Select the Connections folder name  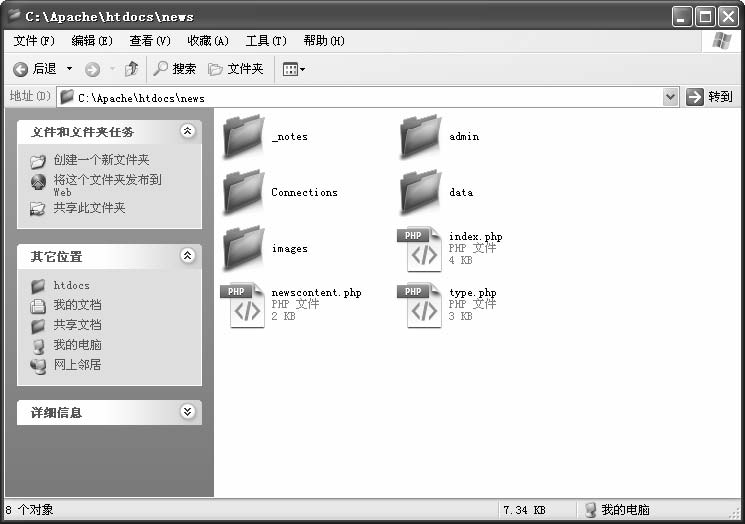(x=305, y=192)
